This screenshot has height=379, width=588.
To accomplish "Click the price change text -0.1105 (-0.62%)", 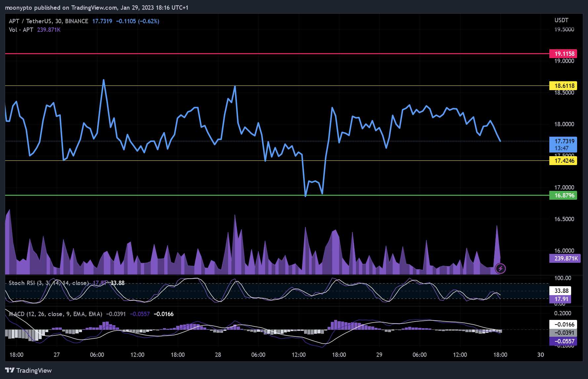I will click(137, 21).
